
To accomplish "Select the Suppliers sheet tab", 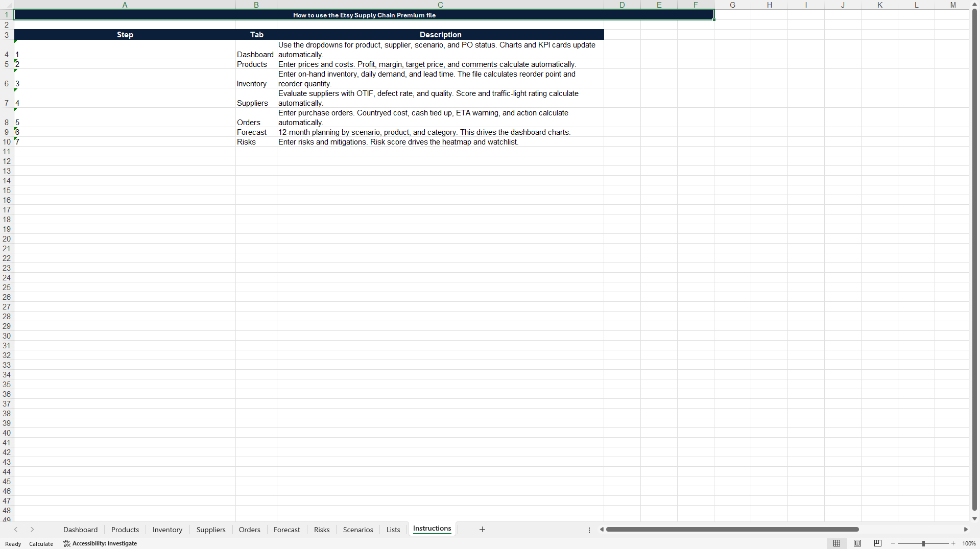I will coord(211,530).
